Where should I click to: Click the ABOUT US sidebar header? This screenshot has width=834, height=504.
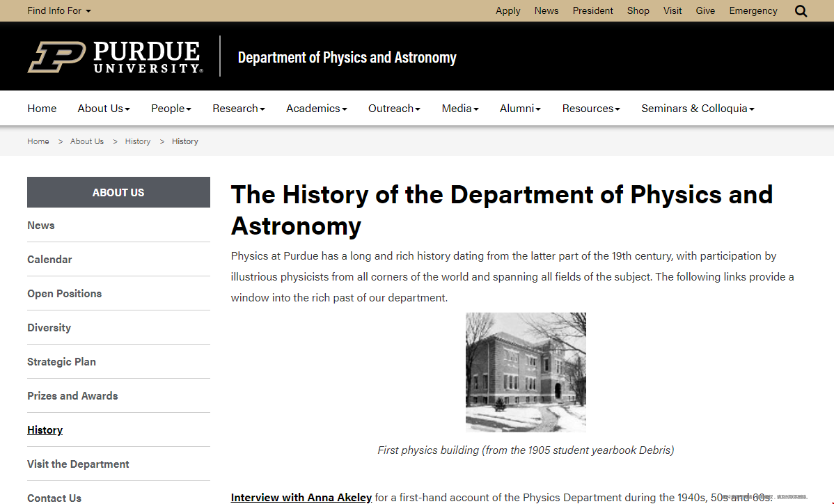click(118, 192)
